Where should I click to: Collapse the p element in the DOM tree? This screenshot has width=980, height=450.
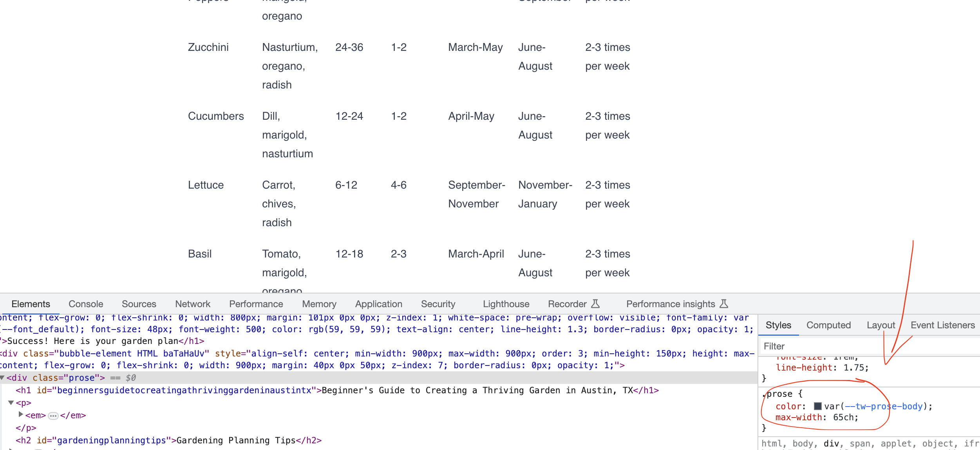point(11,403)
